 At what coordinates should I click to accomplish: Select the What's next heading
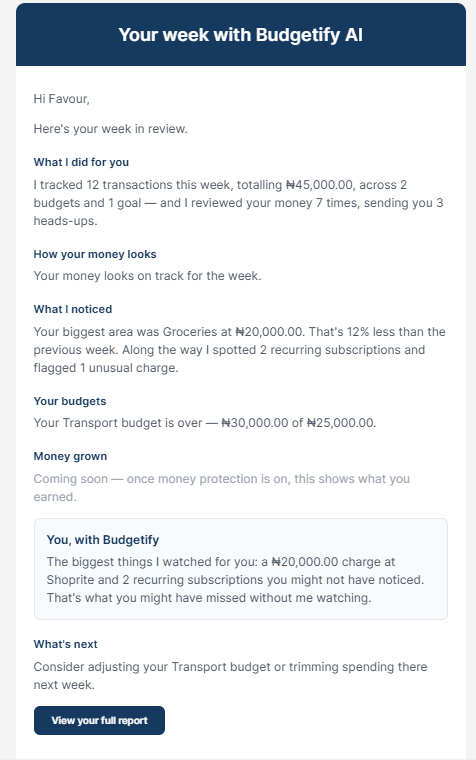tap(65, 645)
